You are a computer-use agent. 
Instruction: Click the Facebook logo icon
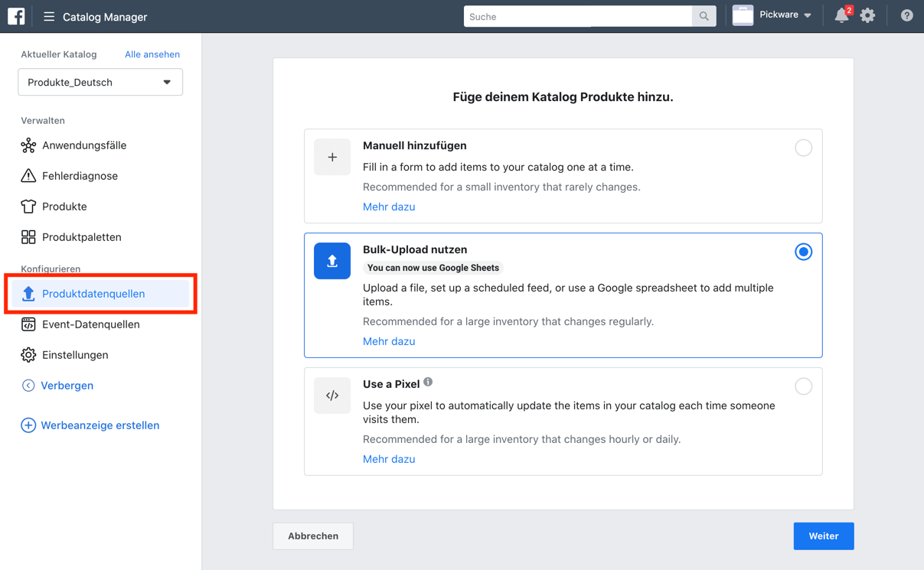16,16
